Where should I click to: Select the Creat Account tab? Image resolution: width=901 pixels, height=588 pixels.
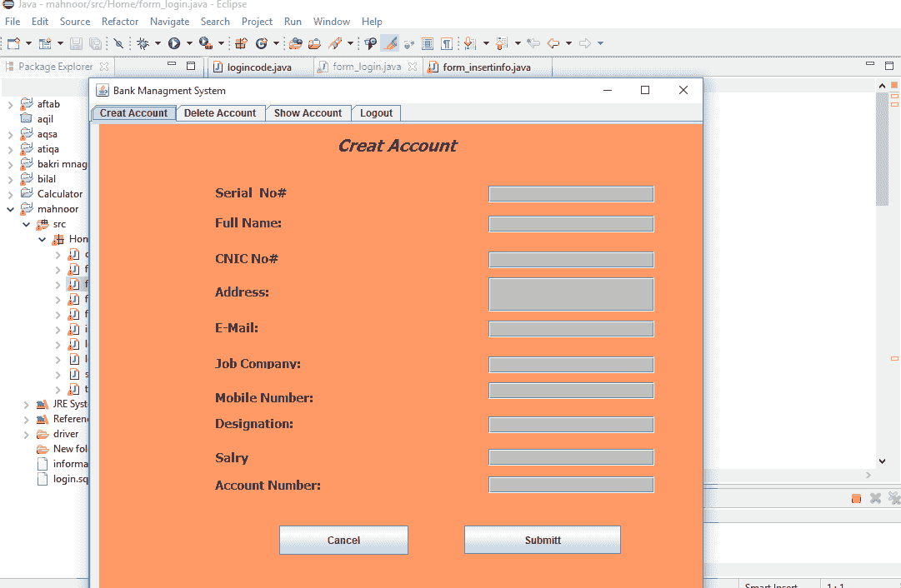(134, 113)
